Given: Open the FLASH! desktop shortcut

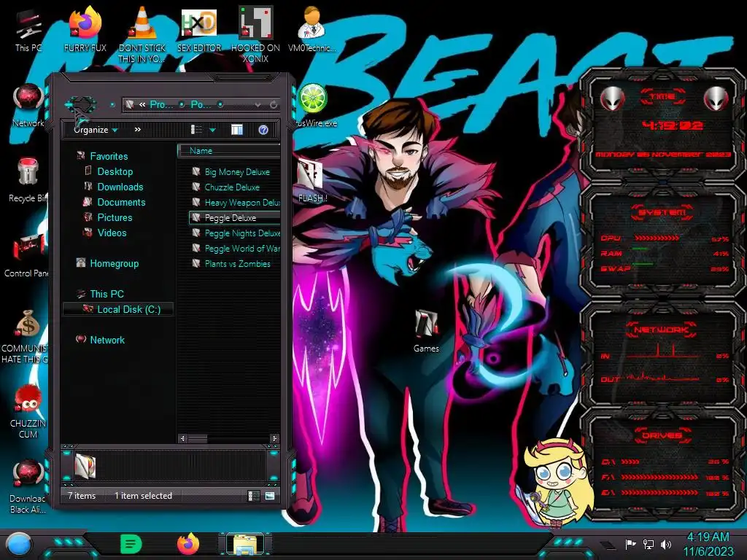Looking at the screenshot, I should point(312,181).
